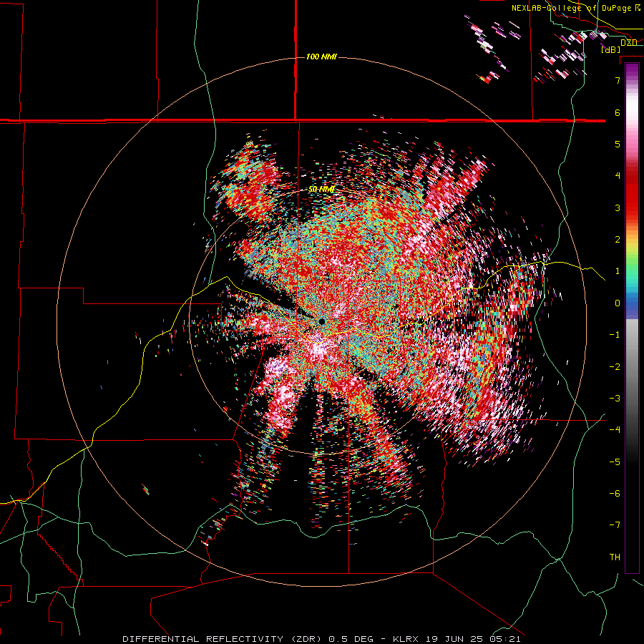Click the -6 value on the color scale
The width and height of the screenshot is (644, 644).
click(x=615, y=494)
